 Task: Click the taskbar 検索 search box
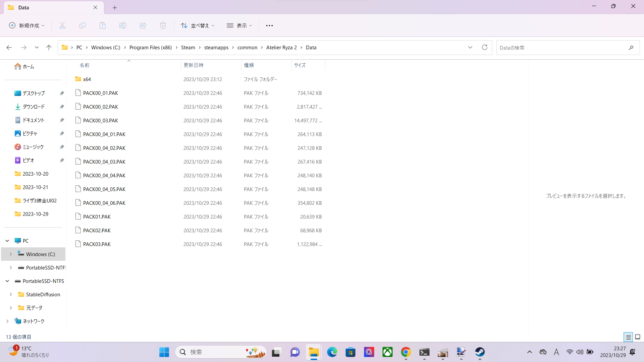click(x=221, y=352)
